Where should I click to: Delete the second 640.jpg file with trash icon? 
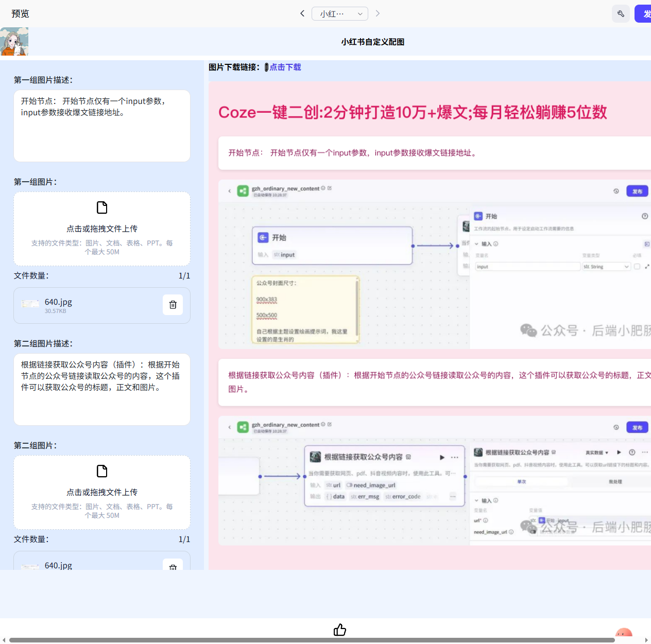[173, 565]
